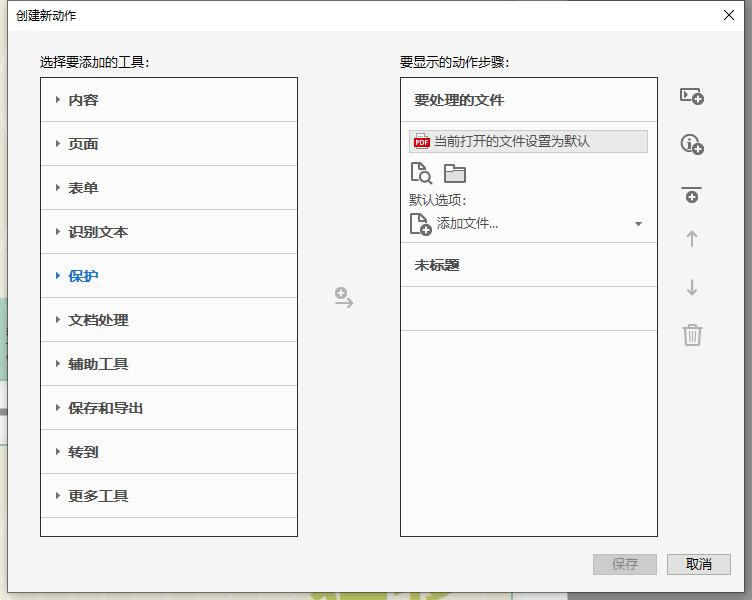Click the 保存 button
This screenshot has height=600, width=752.
[x=625, y=564]
